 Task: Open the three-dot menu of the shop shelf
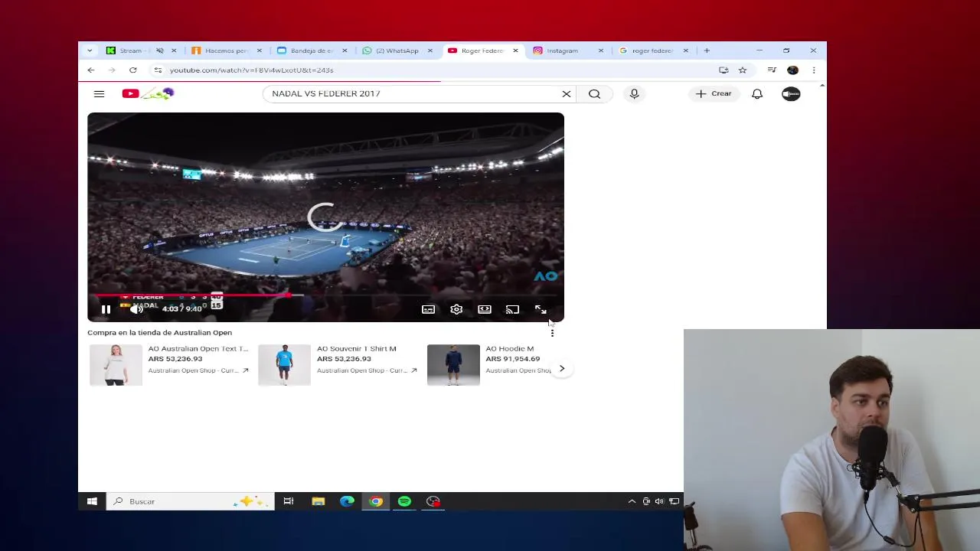[552, 332]
